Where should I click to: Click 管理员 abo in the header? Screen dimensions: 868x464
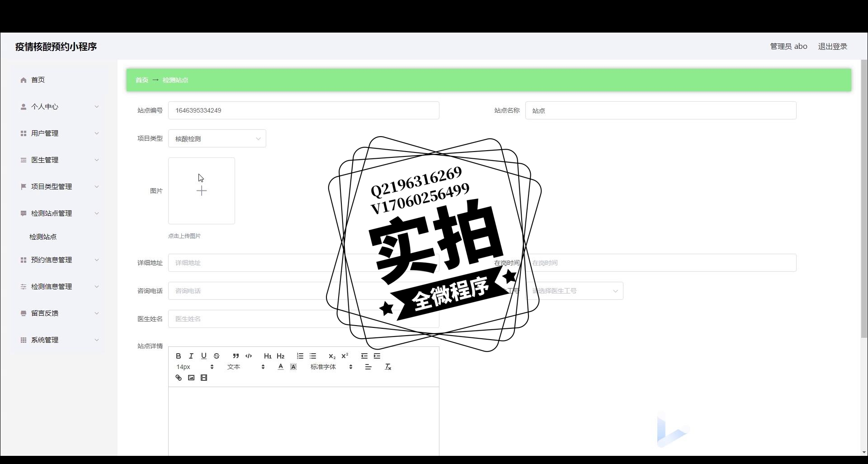click(788, 46)
